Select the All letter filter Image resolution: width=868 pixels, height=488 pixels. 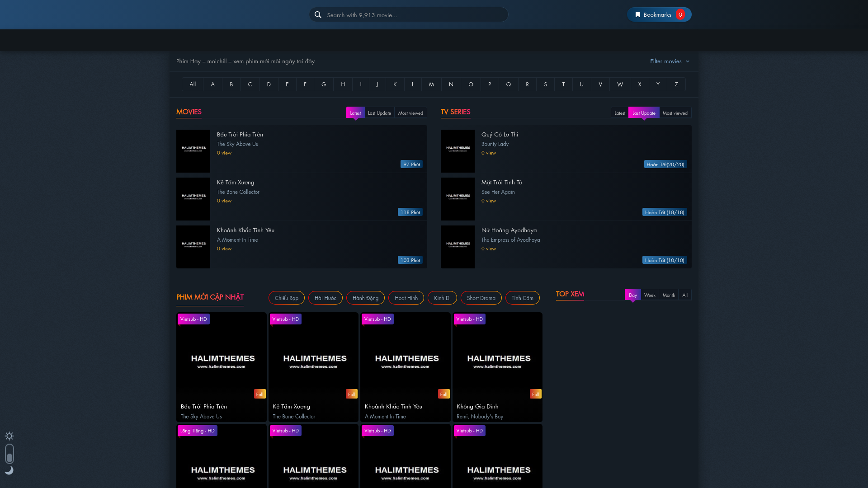(x=193, y=84)
